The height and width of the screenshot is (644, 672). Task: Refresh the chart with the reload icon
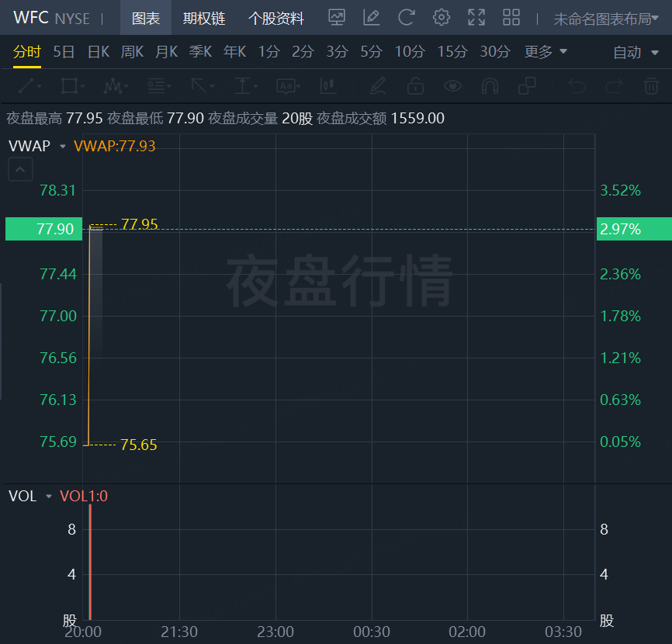pyautogui.click(x=406, y=18)
